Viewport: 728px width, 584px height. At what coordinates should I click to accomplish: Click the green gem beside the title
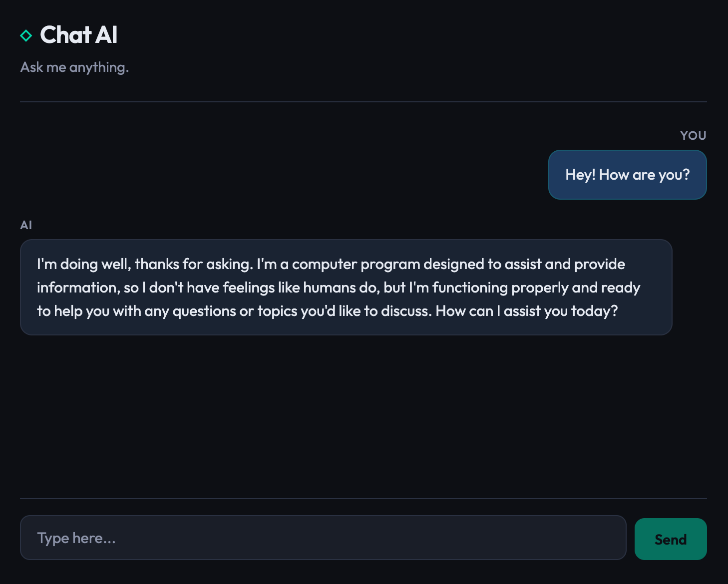point(26,35)
